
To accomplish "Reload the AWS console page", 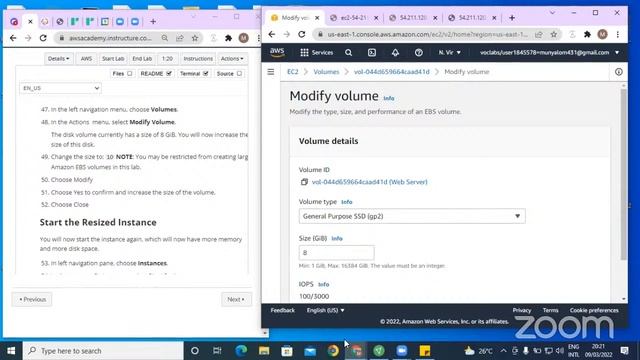I will pyautogui.click(x=301, y=34).
